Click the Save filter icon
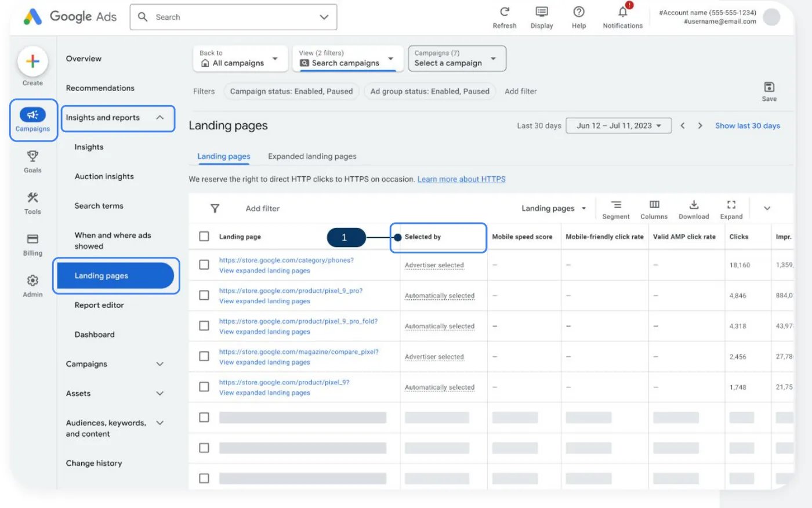812x508 pixels. tap(769, 87)
